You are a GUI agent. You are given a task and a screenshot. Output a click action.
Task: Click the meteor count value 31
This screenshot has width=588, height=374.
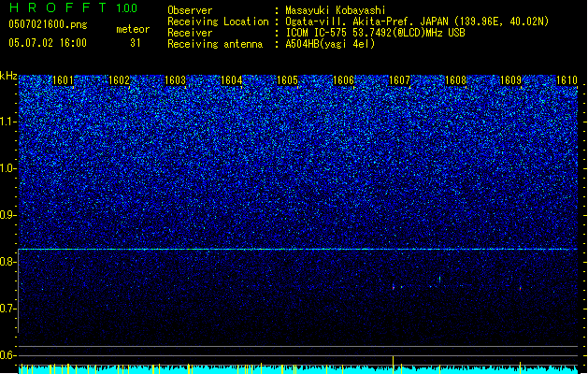click(x=136, y=43)
